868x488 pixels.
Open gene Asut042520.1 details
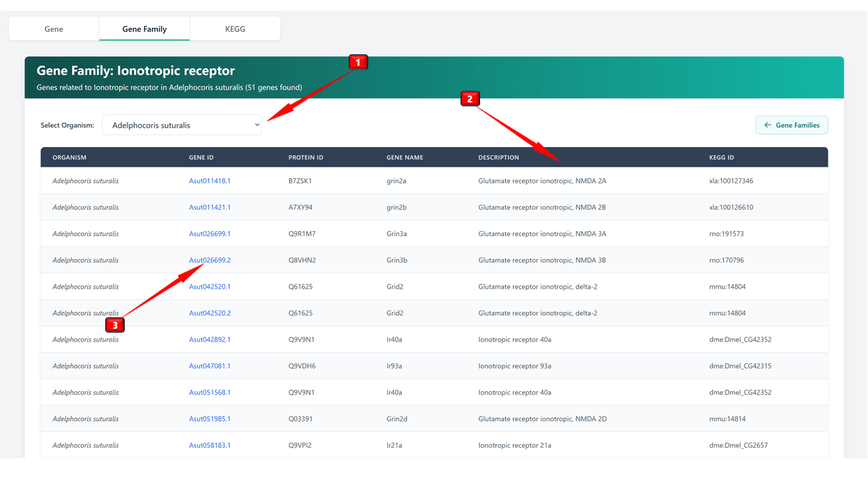pos(210,287)
